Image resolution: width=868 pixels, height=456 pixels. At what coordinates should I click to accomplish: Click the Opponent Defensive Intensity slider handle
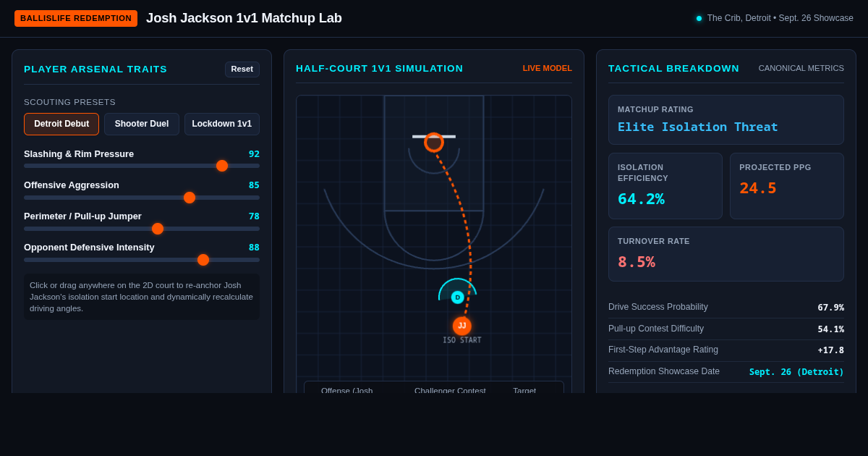pyautogui.click(x=203, y=260)
